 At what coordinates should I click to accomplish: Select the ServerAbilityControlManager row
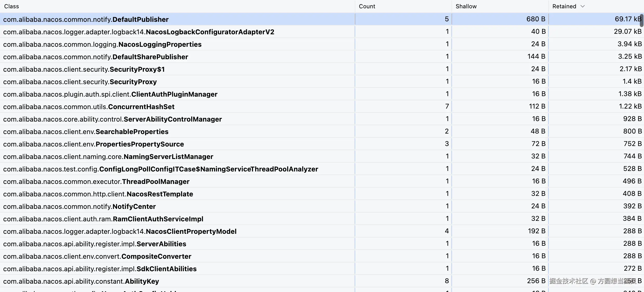[322, 119]
